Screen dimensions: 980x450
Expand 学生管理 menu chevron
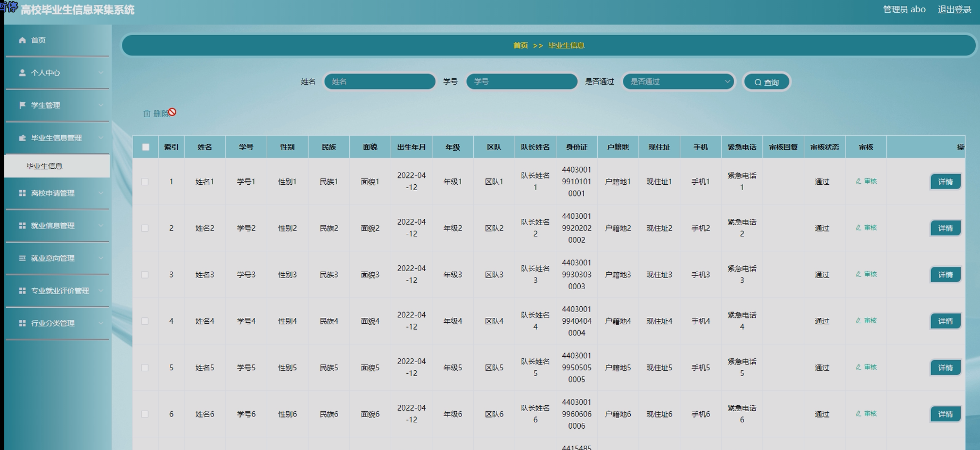pyautogui.click(x=101, y=105)
